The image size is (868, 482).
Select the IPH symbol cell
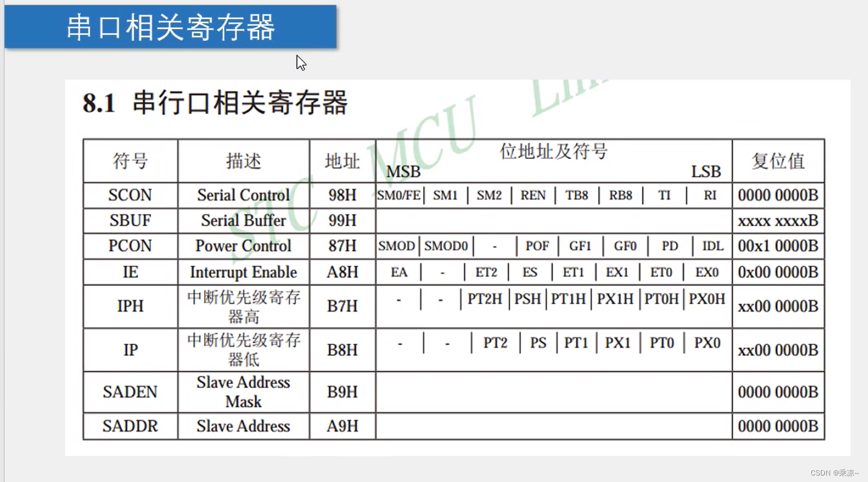(x=130, y=306)
